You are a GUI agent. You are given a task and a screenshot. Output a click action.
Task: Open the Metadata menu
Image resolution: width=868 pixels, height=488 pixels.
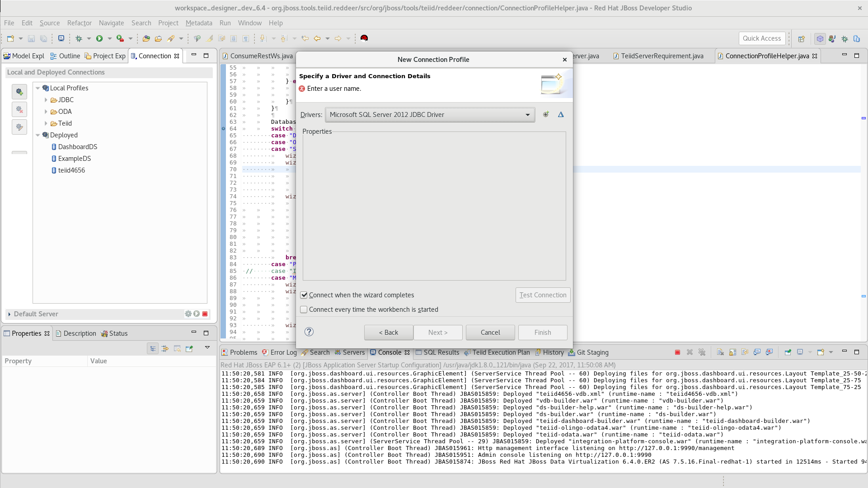198,23
